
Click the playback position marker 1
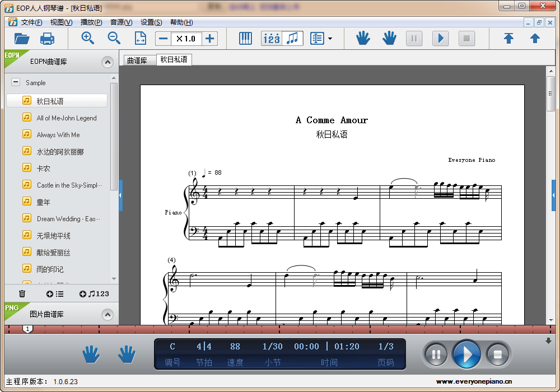[x=27, y=329]
